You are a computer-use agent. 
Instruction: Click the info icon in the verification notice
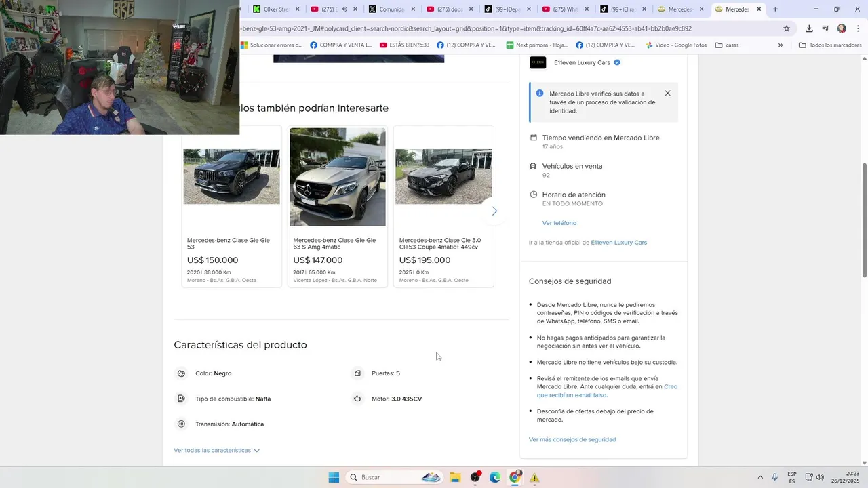[x=540, y=94]
